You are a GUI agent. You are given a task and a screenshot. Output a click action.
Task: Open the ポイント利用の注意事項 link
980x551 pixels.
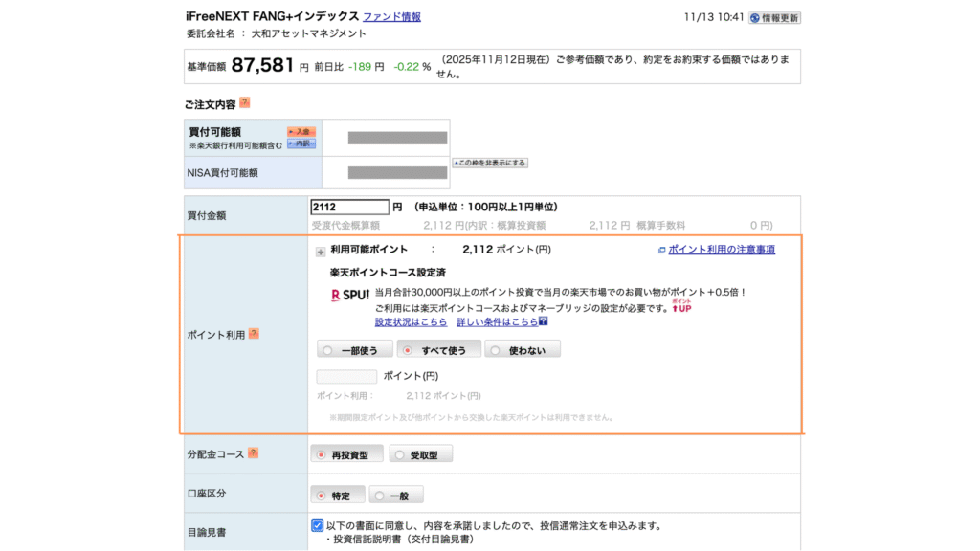(721, 250)
